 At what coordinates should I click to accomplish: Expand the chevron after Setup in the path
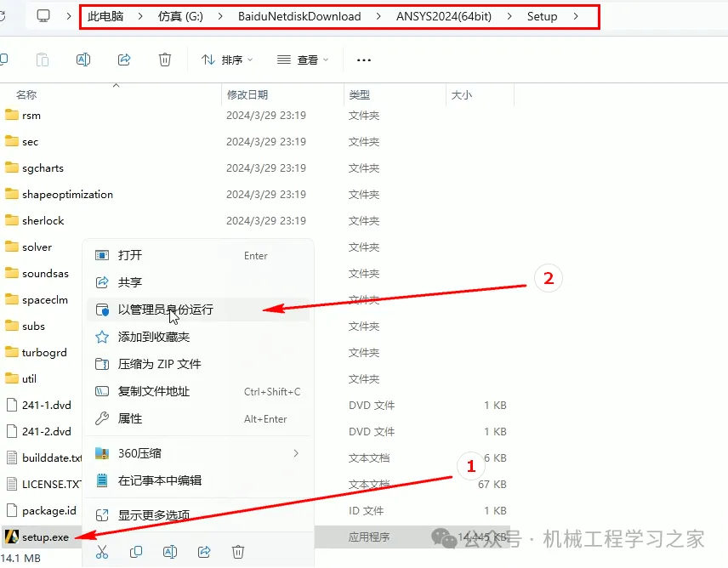coord(576,16)
